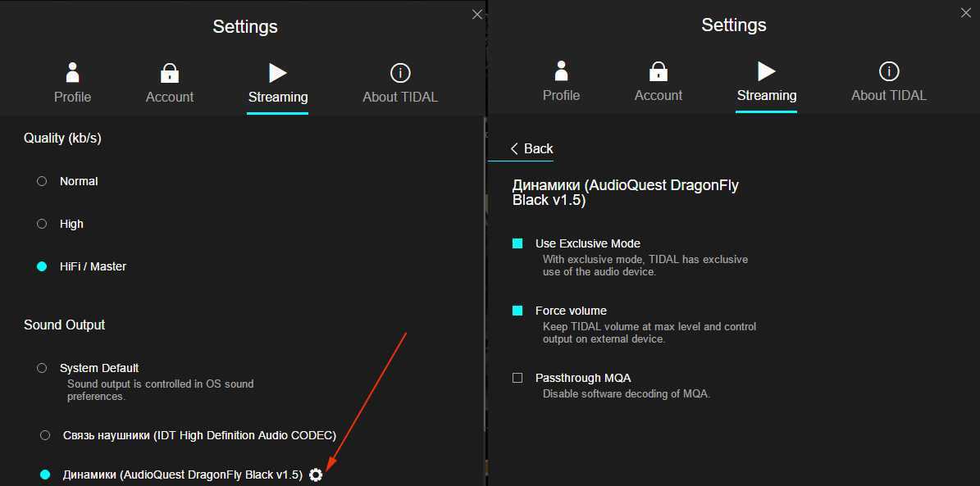
Task: Select Normal streaming quality
Action: pyautogui.click(x=42, y=181)
